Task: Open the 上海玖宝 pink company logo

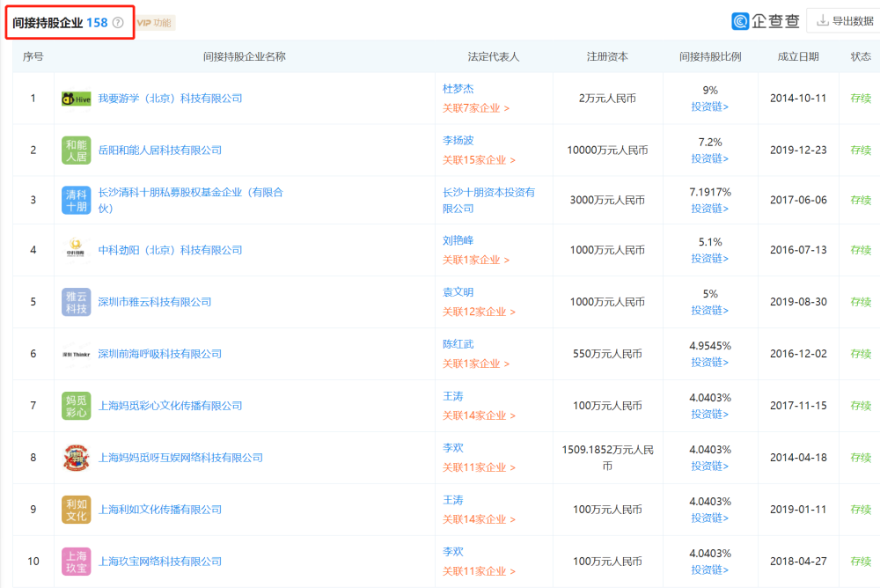Action: click(x=77, y=562)
